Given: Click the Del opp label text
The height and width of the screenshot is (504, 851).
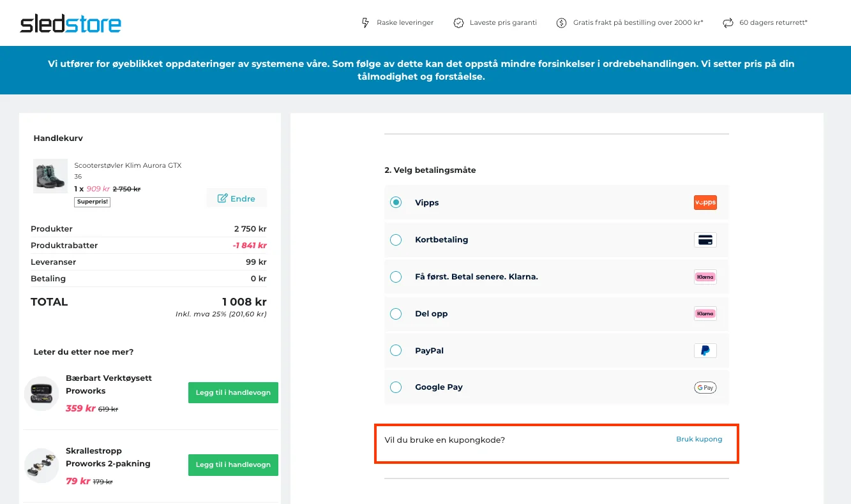Looking at the screenshot, I should [432, 314].
